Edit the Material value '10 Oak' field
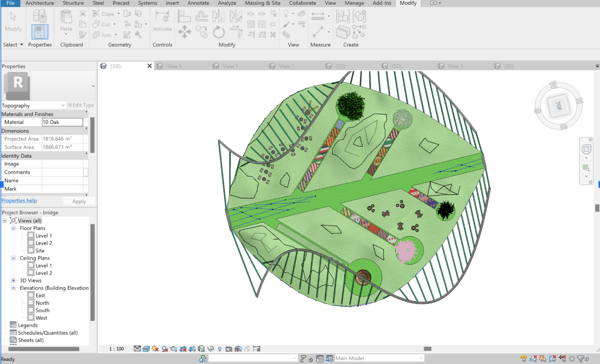The image size is (600, 364). pyautogui.click(x=62, y=122)
